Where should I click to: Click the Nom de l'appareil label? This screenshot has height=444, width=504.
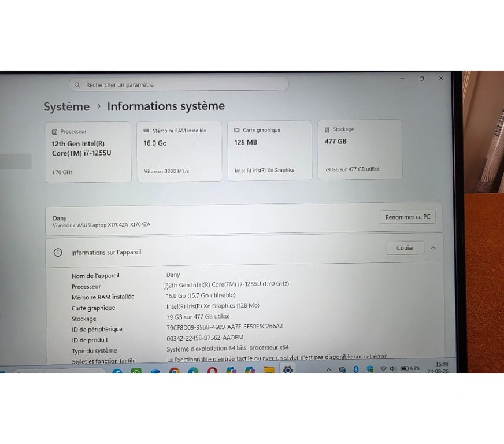[95, 276]
